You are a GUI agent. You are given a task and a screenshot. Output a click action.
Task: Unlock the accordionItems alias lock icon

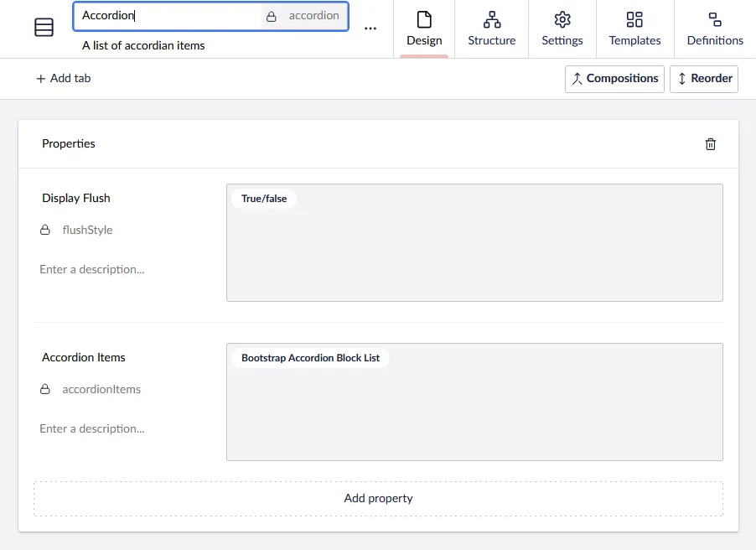pos(45,389)
